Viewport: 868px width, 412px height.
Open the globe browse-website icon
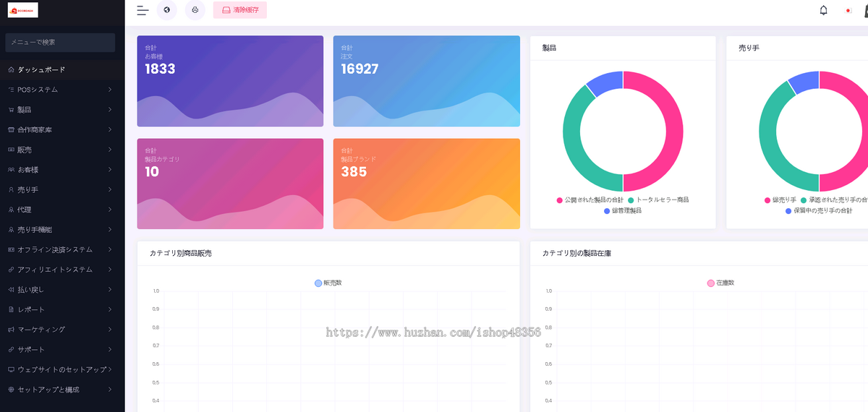click(x=166, y=10)
